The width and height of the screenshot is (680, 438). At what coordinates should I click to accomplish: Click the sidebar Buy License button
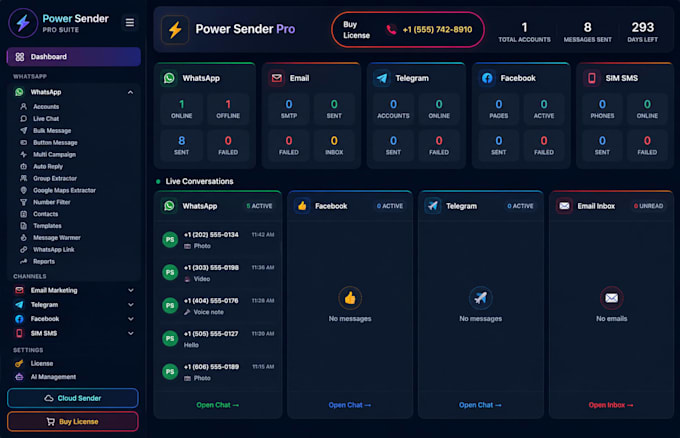(x=73, y=422)
